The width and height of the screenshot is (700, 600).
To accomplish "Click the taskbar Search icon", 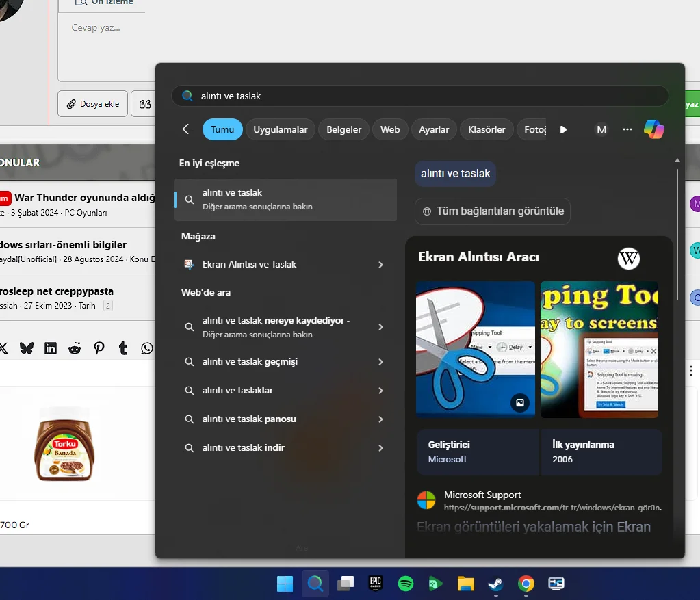I will click(315, 584).
